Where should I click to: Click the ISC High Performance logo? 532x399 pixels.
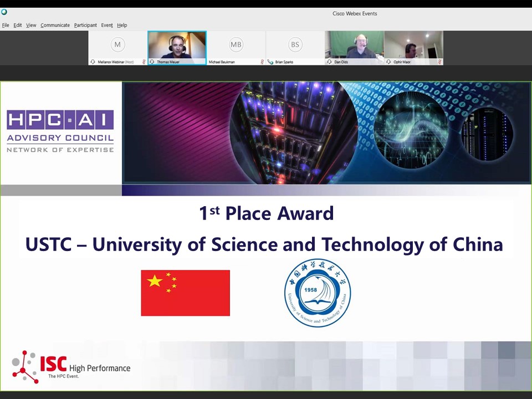coord(71,367)
